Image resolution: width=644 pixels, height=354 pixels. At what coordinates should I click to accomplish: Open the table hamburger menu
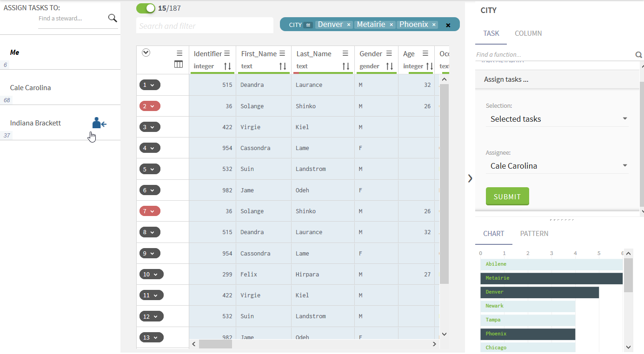coord(179,53)
